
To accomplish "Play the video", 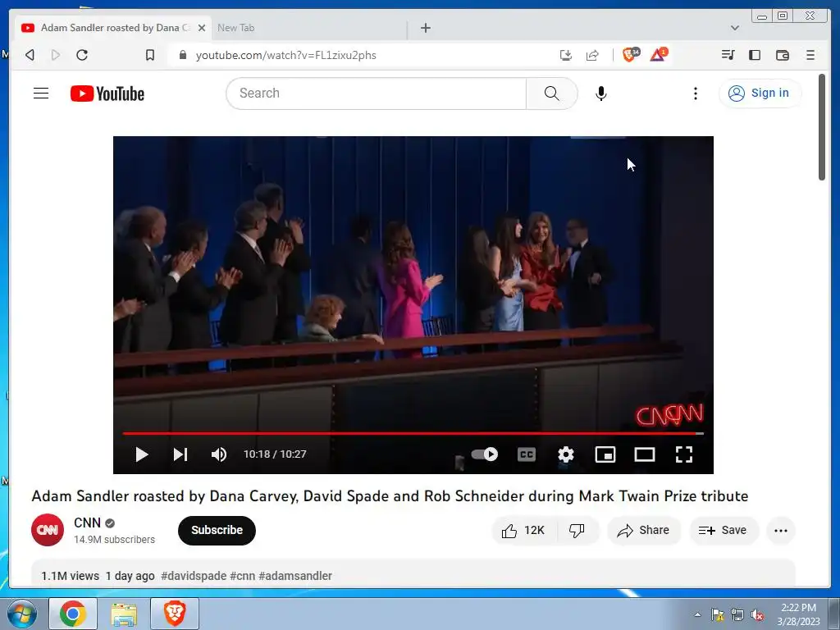I will 142,454.
